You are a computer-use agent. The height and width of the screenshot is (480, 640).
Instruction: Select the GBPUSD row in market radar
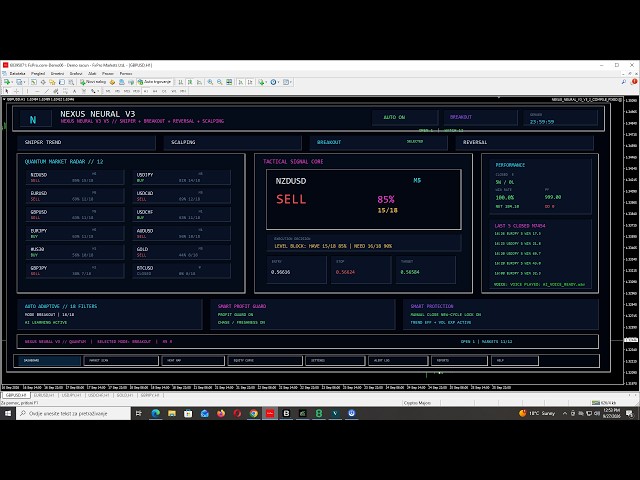click(x=75, y=215)
